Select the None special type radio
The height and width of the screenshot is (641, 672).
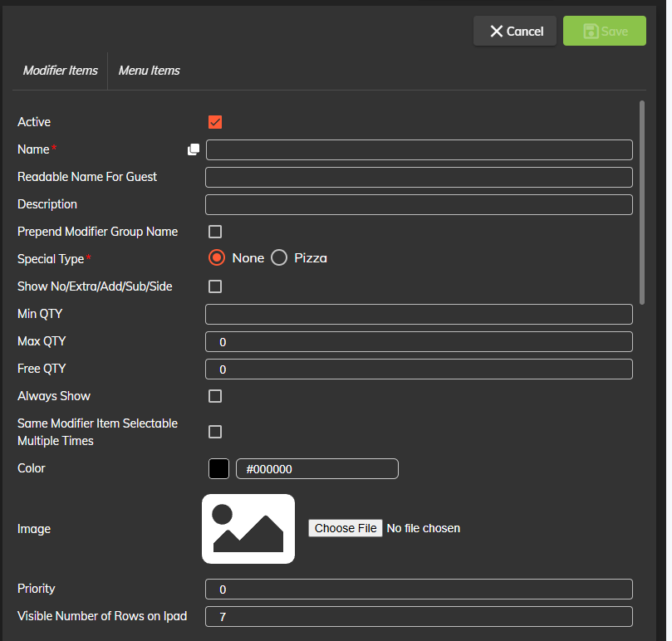217,258
